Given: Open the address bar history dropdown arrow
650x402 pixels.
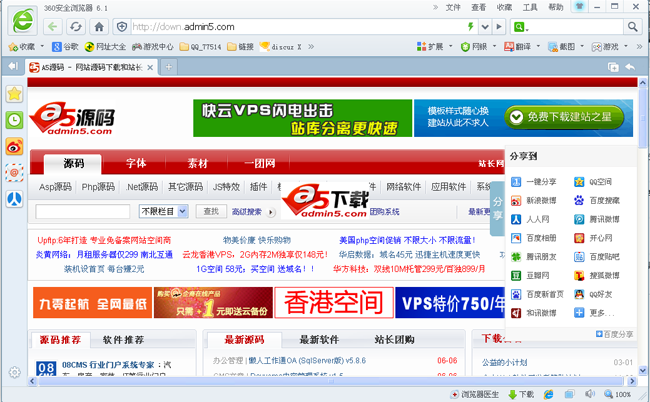Looking at the screenshot, I should [485, 27].
